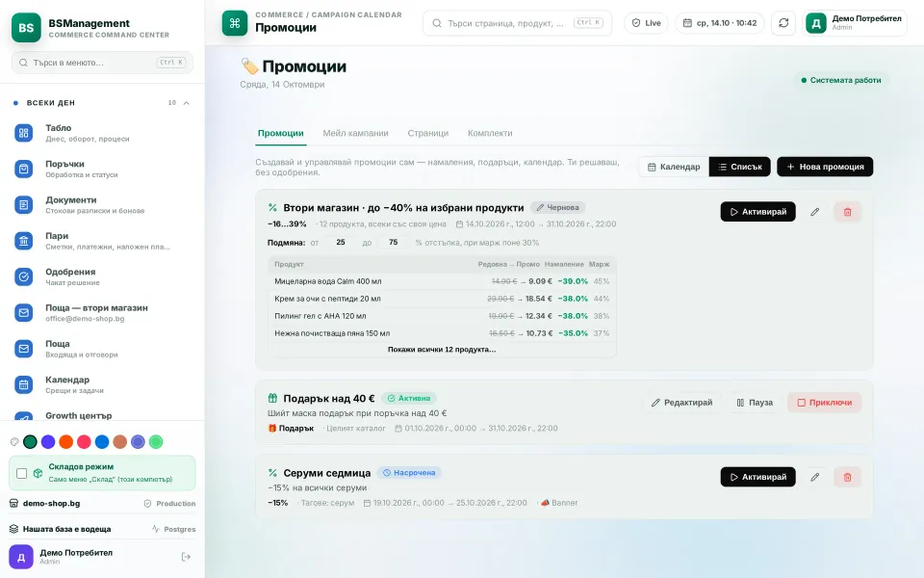Click the green command header icon
924x578 pixels.
click(235, 23)
